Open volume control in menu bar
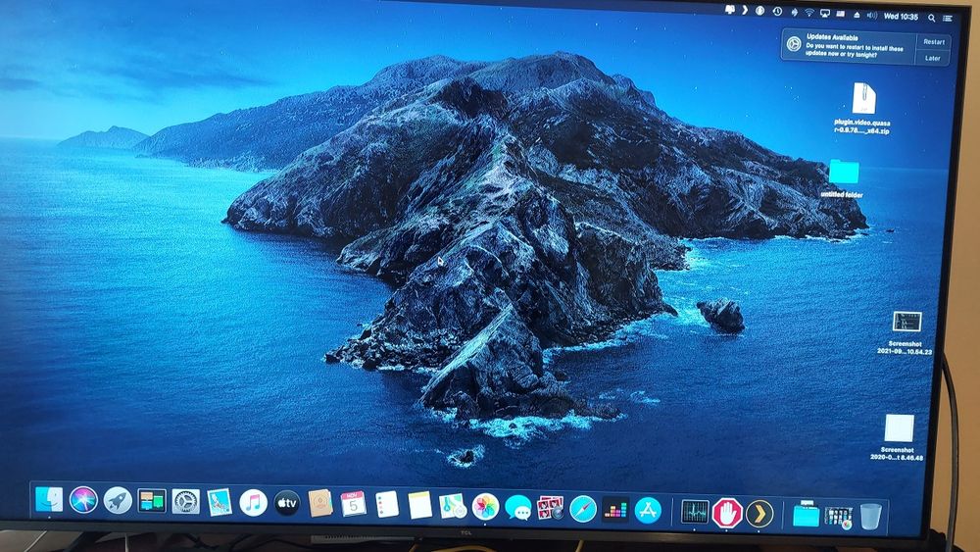 point(872,16)
